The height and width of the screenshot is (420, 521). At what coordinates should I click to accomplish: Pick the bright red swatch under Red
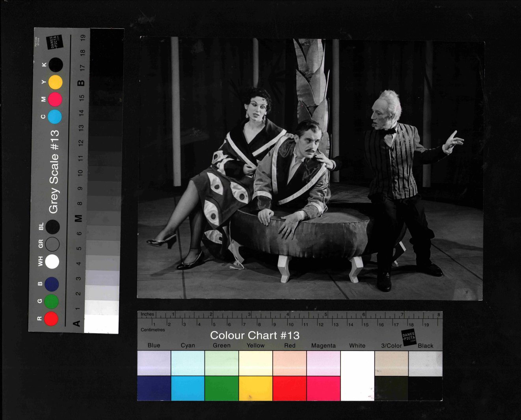[289, 388]
